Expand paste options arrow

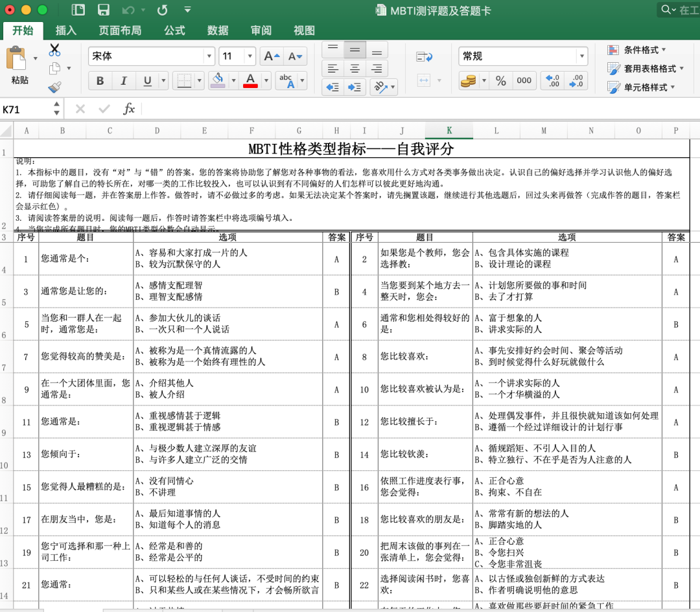click(x=35, y=58)
